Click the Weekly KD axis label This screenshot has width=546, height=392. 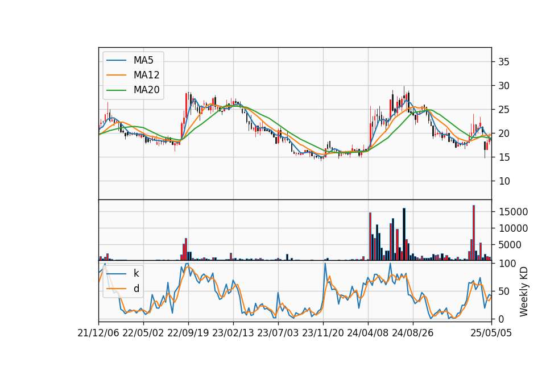(523, 291)
